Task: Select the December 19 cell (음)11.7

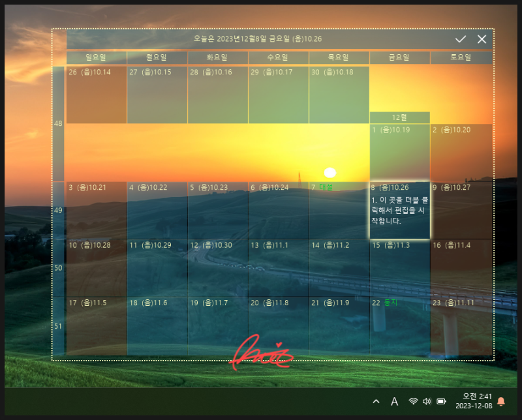Action: 218,326
